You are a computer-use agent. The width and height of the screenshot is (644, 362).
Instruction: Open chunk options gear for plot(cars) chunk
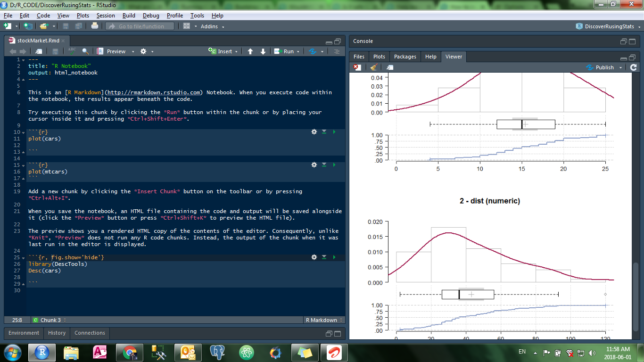click(x=314, y=132)
